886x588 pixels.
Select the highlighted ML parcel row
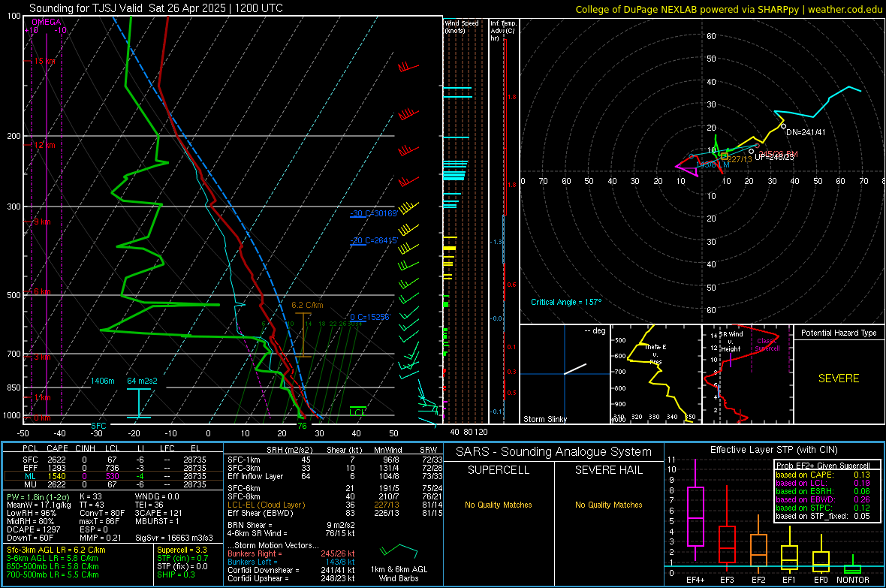pos(113,476)
